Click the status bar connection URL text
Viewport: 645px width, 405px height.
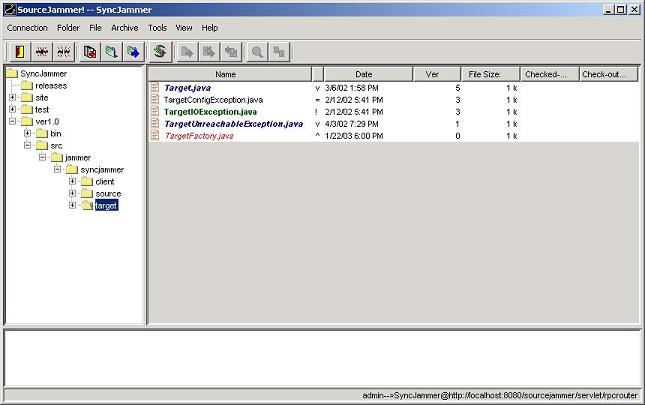500,395
